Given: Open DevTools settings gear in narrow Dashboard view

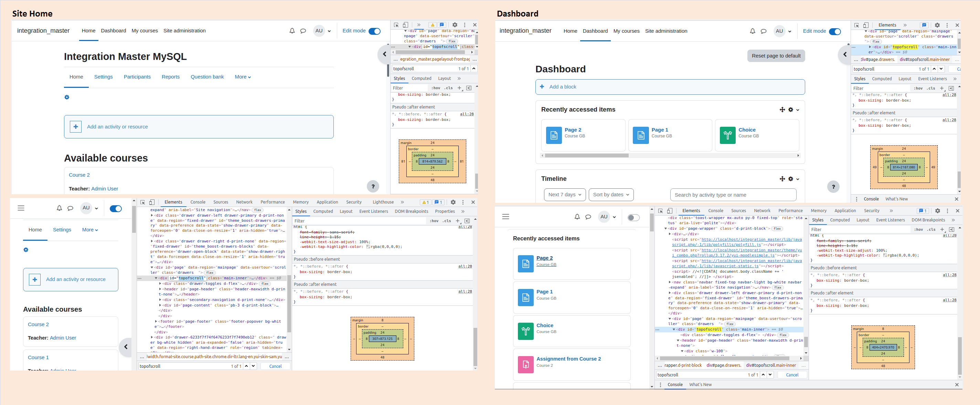Looking at the screenshot, I should [937, 211].
